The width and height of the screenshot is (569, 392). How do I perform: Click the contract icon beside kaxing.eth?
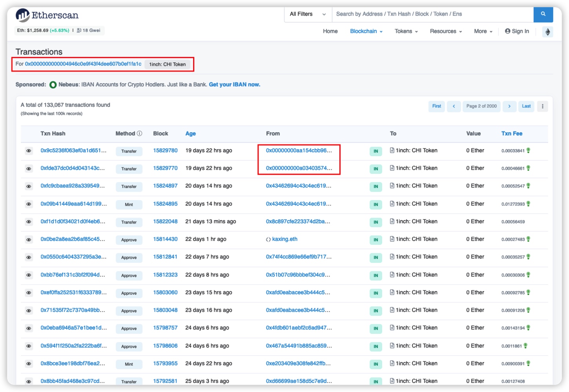(268, 239)
